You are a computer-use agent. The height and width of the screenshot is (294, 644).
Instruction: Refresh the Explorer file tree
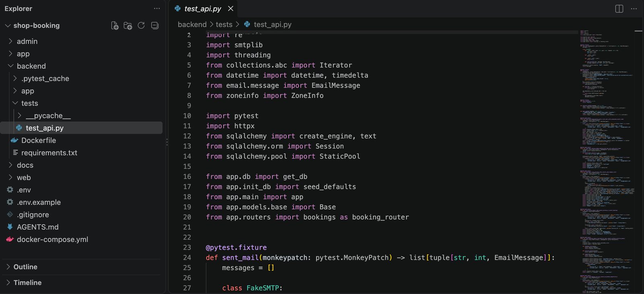pyautogui.click(x=141, y=25)
